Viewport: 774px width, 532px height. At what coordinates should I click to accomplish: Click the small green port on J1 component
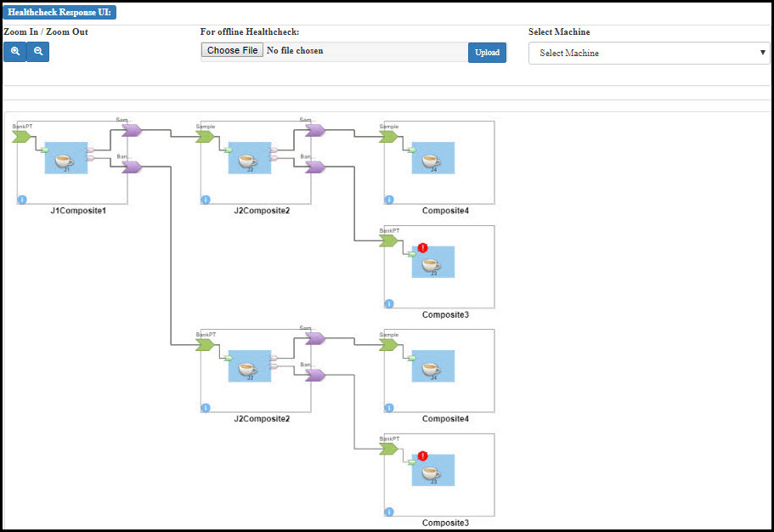coord(46,150)
